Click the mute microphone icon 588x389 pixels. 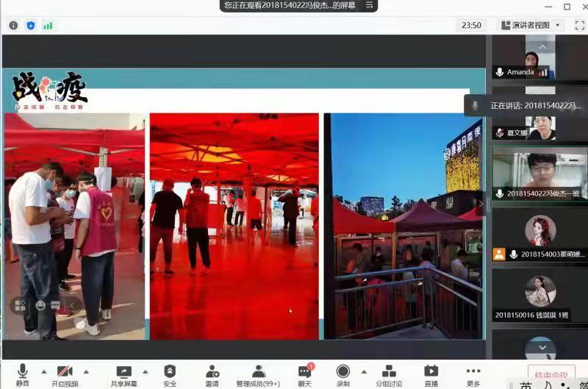(x=23, y=372)
